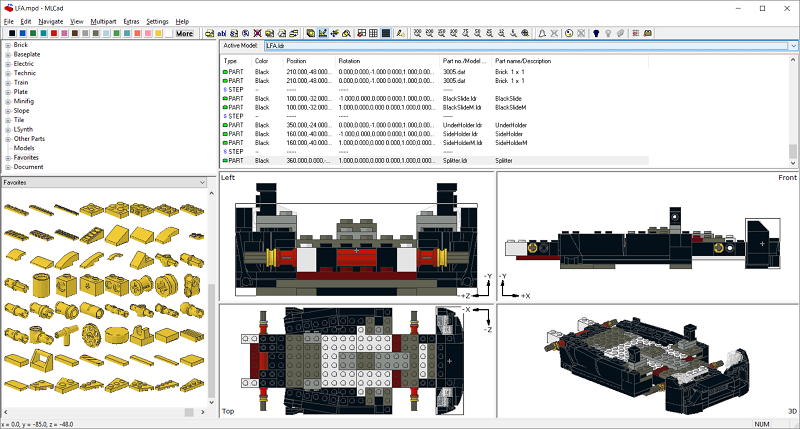800x429 pixels.
Task: Click the View mode icon left of the highlighted Edit mode icon
Action: tap(310, 33)
